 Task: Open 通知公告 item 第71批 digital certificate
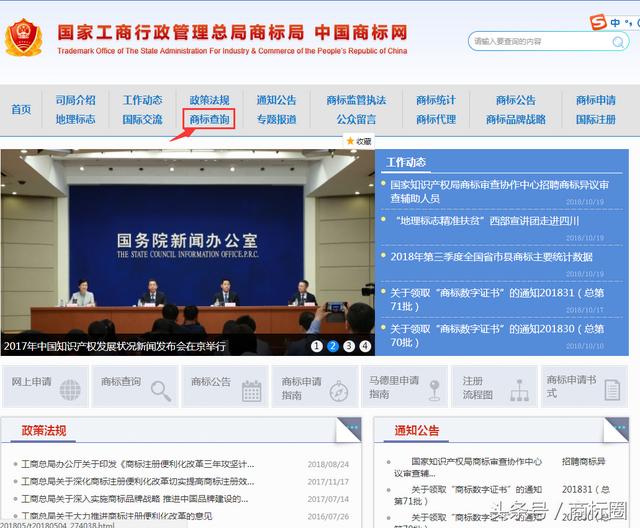click(502, 495)
